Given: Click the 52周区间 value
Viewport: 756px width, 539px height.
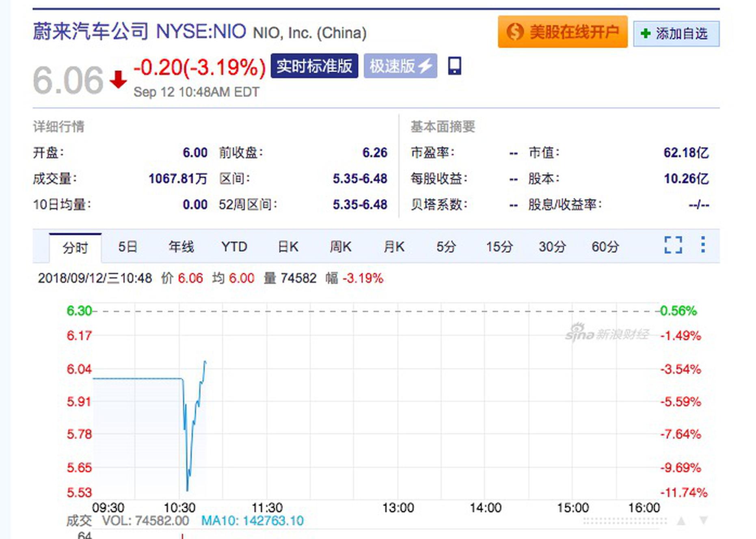Looking at the screenshot, I should pyautogui.click(x=360, y=205).
